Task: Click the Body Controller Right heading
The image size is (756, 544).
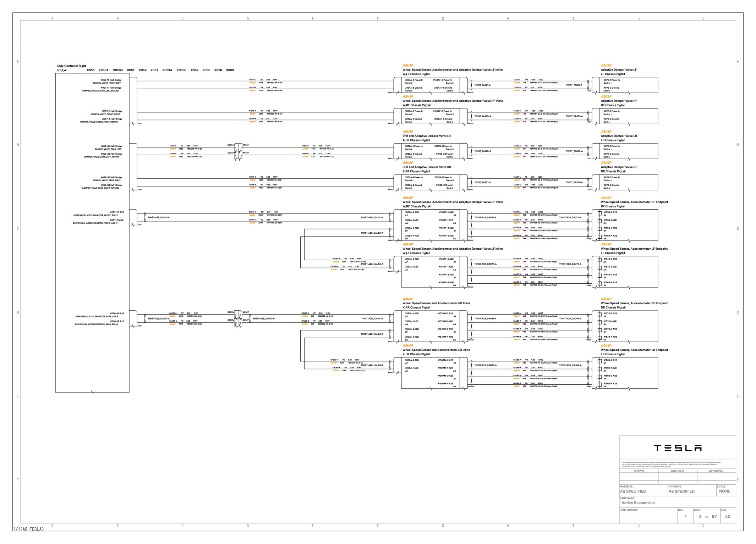Action: coord(71,66)
